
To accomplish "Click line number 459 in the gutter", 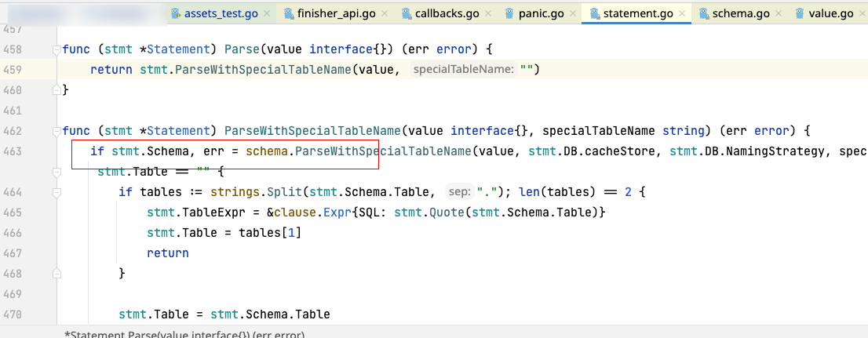I will click(x=13, y=70).
